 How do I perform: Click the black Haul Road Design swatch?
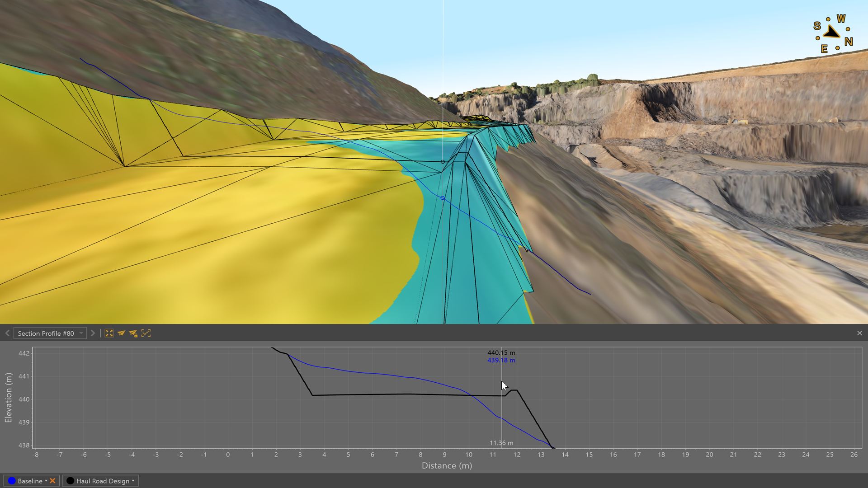click(x=70, y=481)
